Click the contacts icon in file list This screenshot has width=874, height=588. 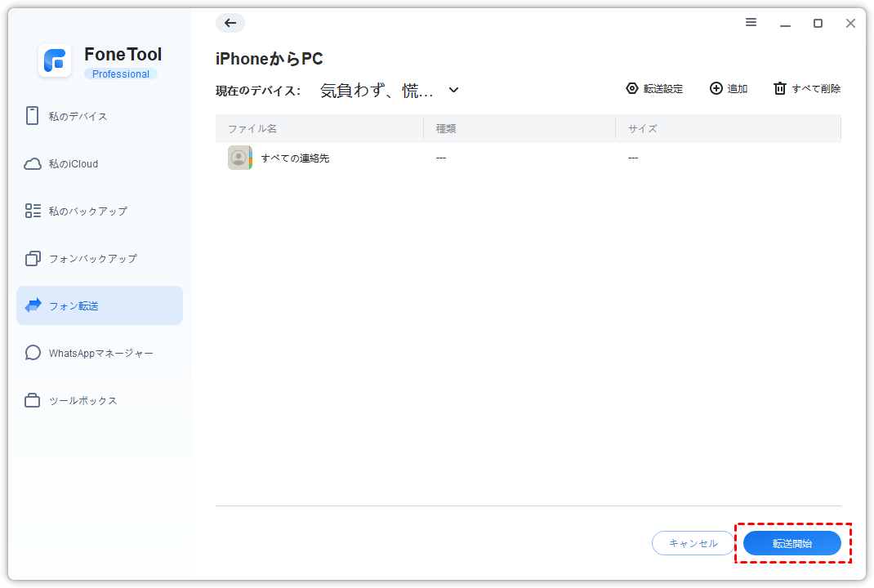pos(240,158)
